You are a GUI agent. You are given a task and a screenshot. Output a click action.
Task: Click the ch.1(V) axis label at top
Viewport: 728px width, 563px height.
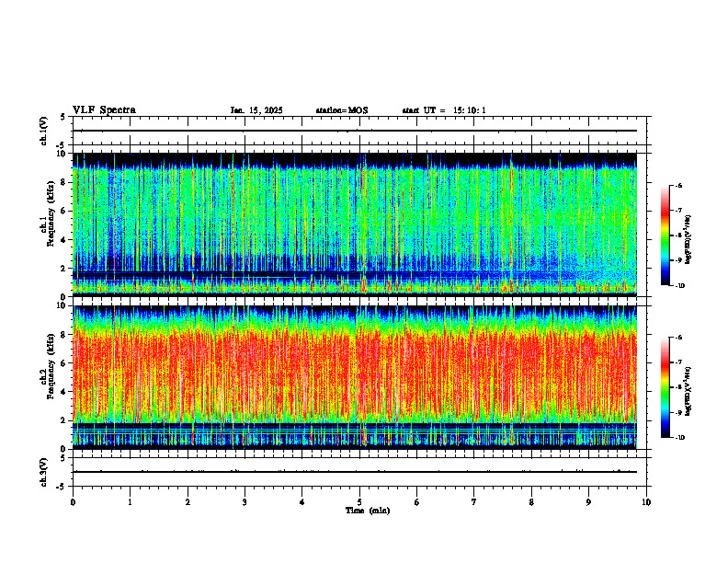44,131
